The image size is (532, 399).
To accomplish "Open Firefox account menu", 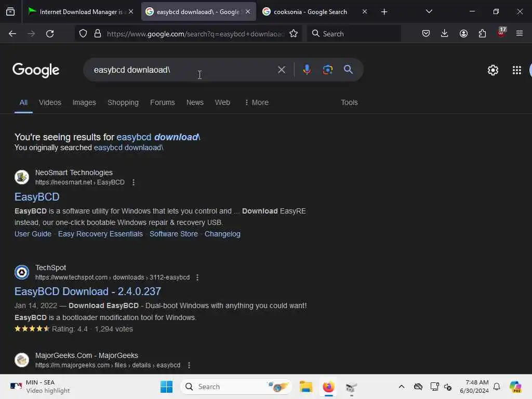I will click(463, 34).
